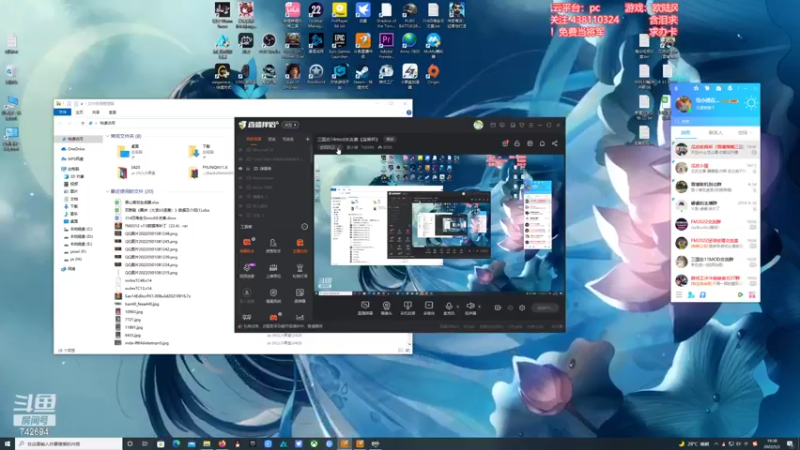Screen dimensions: 800x450
Task: Click the speaker icon in the streaming toolbar
Action: [470, 306]
